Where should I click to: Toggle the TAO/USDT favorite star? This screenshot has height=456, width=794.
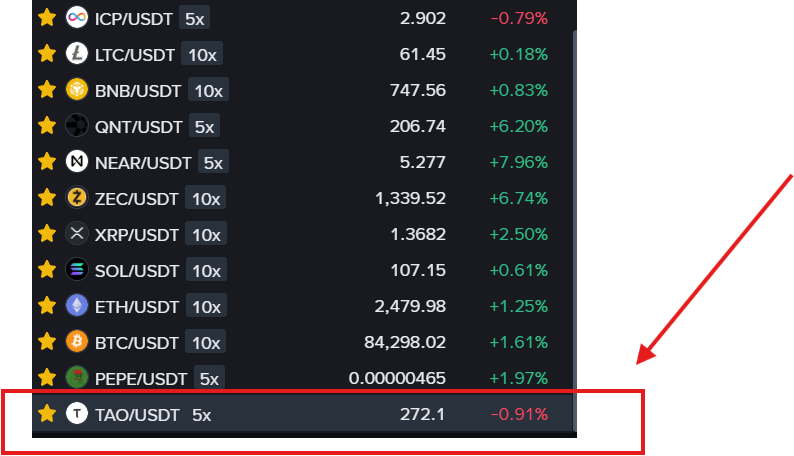point(47,413)
